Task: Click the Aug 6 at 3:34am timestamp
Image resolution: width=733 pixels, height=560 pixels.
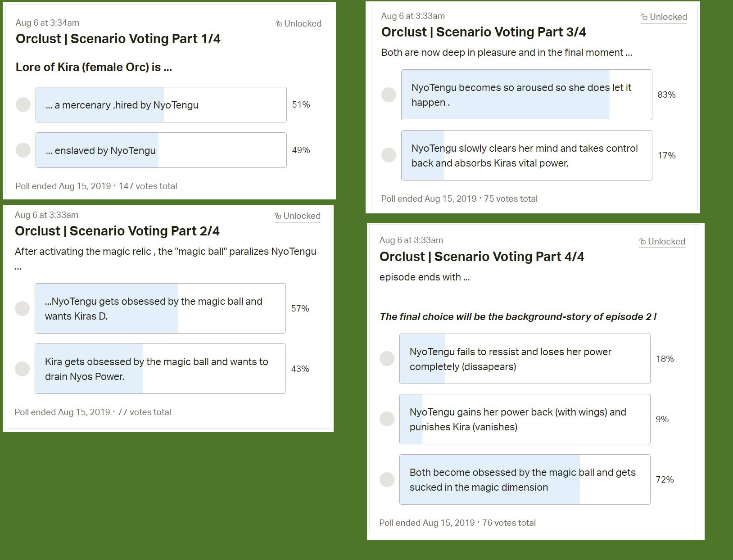Action: 47,23
